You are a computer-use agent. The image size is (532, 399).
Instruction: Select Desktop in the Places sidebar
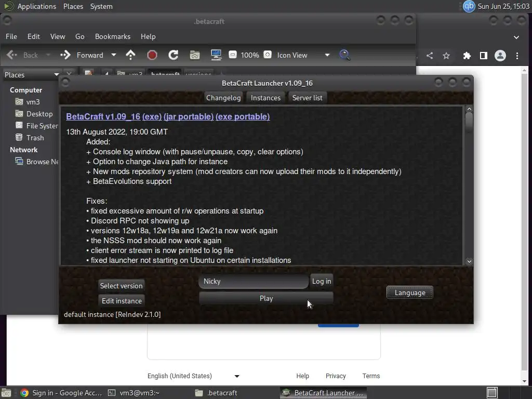[34, 114]
